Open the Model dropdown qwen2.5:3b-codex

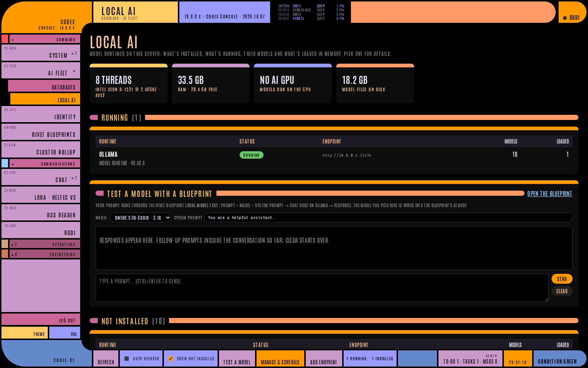[x=140, y=217]
